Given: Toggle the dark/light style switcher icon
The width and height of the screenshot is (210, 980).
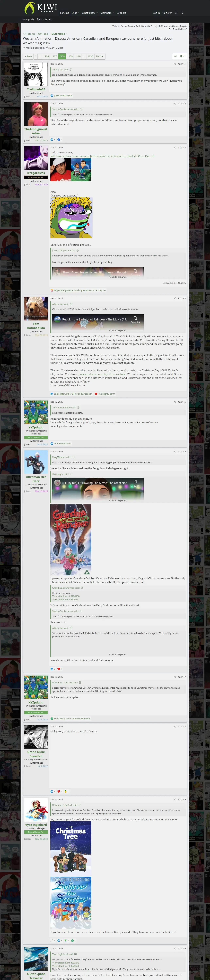Looking at the screenshot, I should pos(176,13).
